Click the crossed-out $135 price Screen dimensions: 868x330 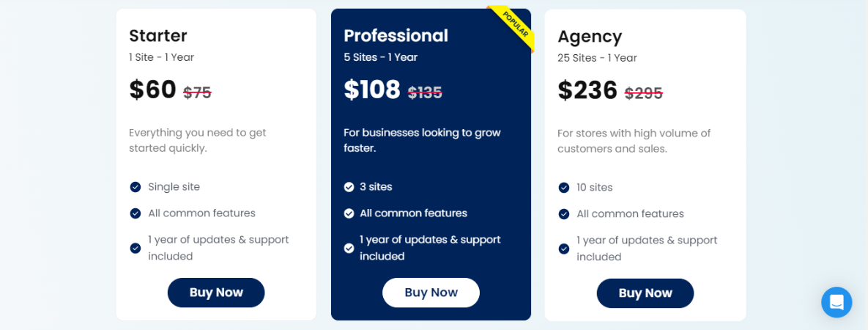click(425, 92)
